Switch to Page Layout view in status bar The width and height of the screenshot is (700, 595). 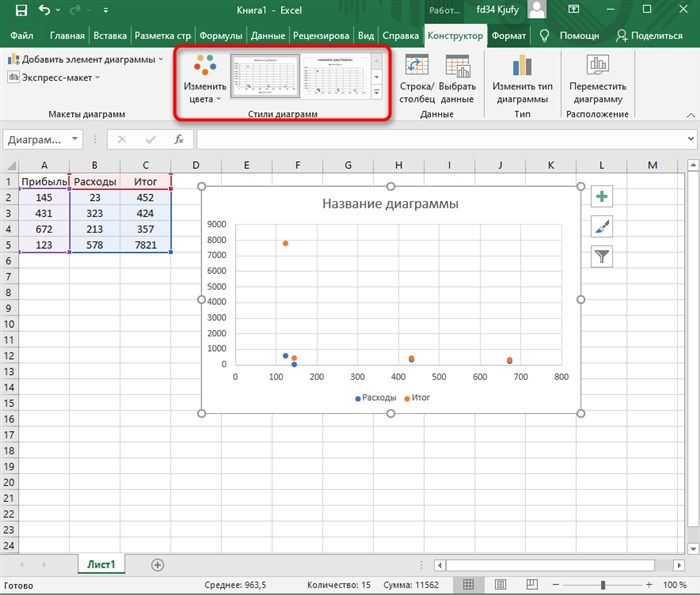click(x=500, y=584)
